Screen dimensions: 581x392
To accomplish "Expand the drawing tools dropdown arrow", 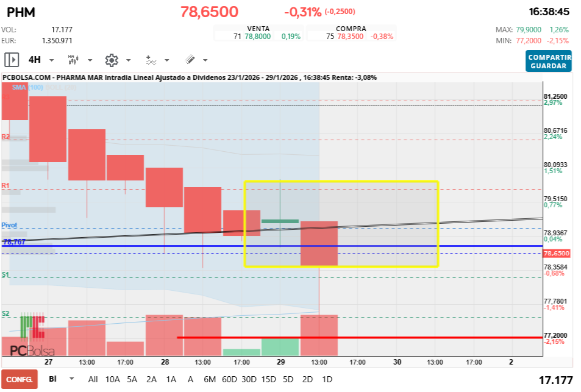I will coord(205,60).
